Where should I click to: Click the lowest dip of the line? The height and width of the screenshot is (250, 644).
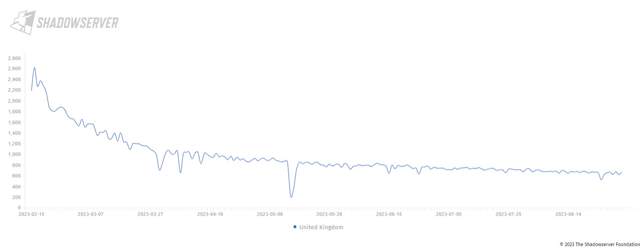pos(291,197)
